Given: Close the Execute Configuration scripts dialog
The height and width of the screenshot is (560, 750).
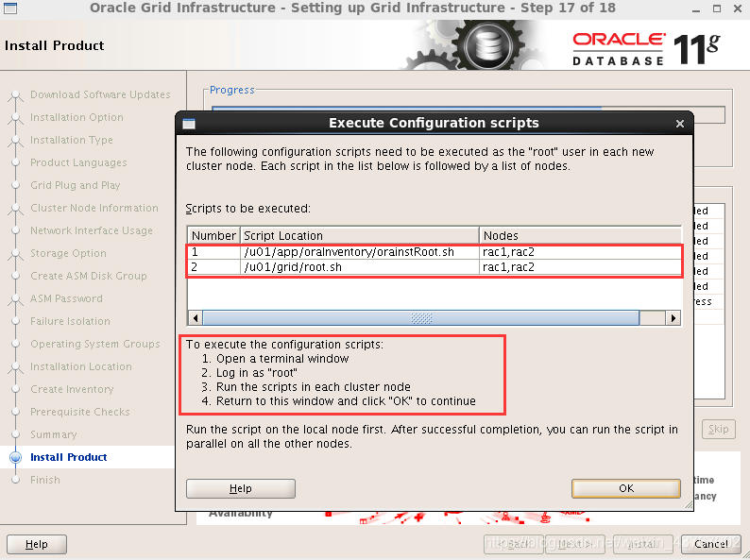Looking at the screenshot, I should point(680,124).
